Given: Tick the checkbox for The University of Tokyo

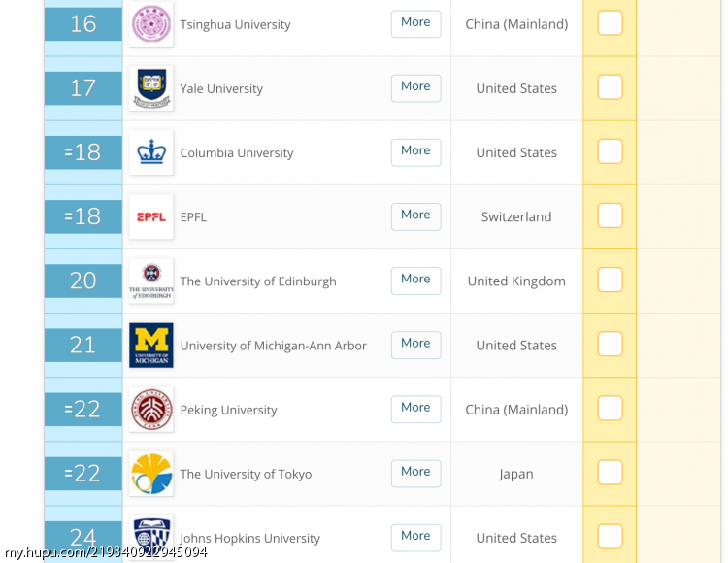Looking at the screenshot, I should pyautogui.click(x=610, y=472).
